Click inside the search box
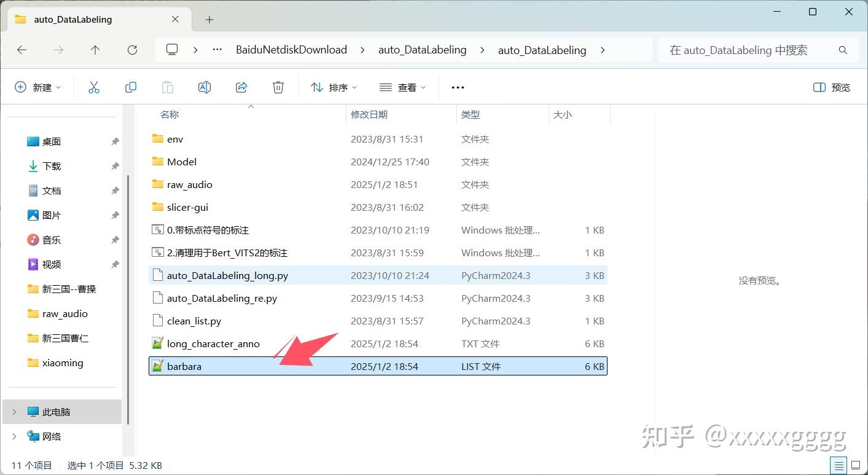 click(x=756, y=50)
